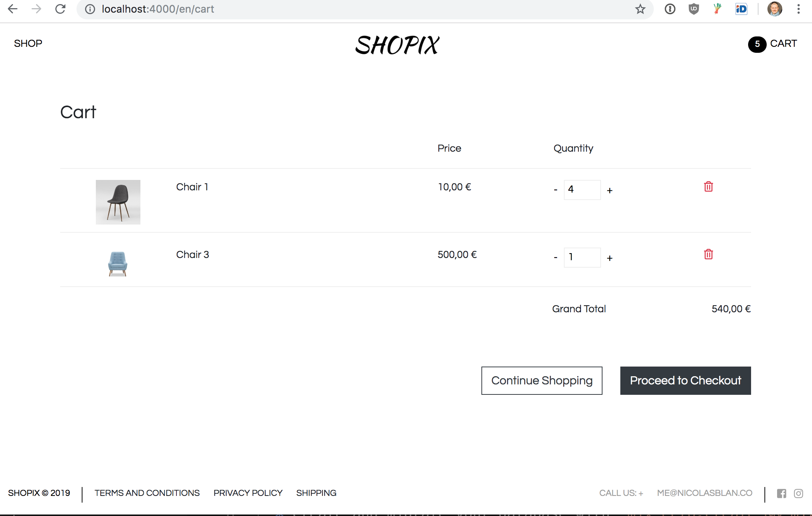
Task: Bookmark this page with the star icon
Action: pyautogui.click(x=640, y=9)
